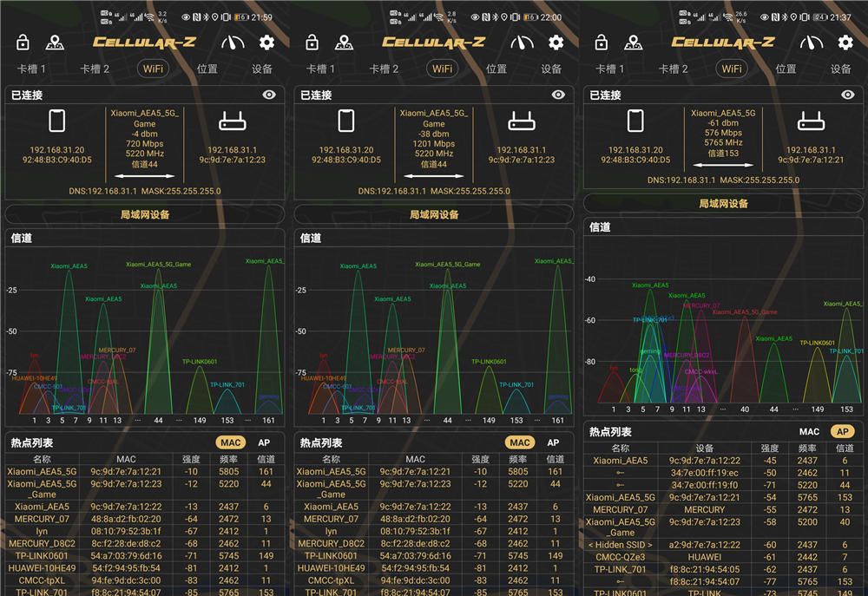Image resolution: width=868 pixels, height=596 pixels.
Task: Open the speedometer icon in the 21:37 screen
Action: point(812,42)
